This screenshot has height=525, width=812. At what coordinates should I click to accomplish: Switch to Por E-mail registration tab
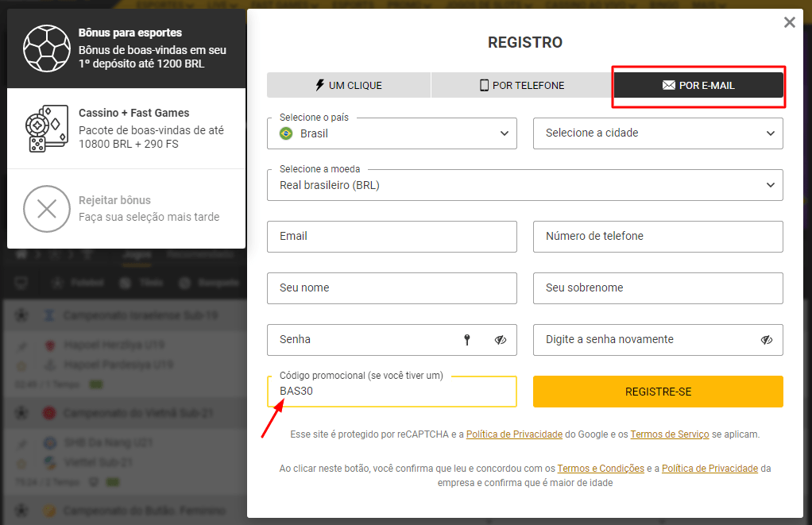click(698, 85)
